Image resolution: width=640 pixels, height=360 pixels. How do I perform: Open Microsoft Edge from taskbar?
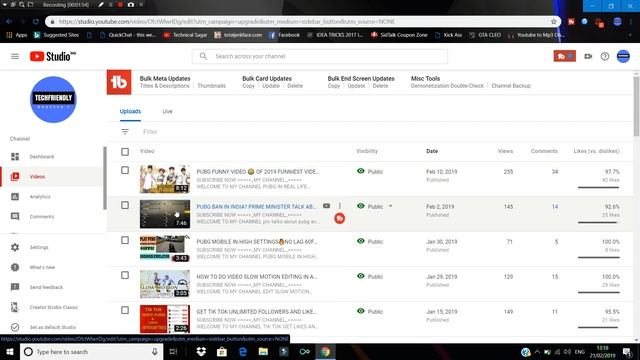242,351
